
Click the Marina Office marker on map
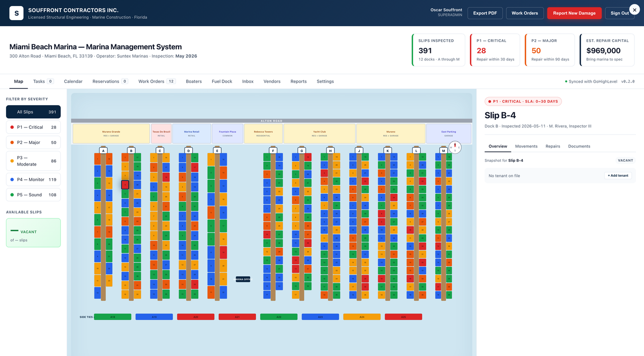[x=243, y=279]
